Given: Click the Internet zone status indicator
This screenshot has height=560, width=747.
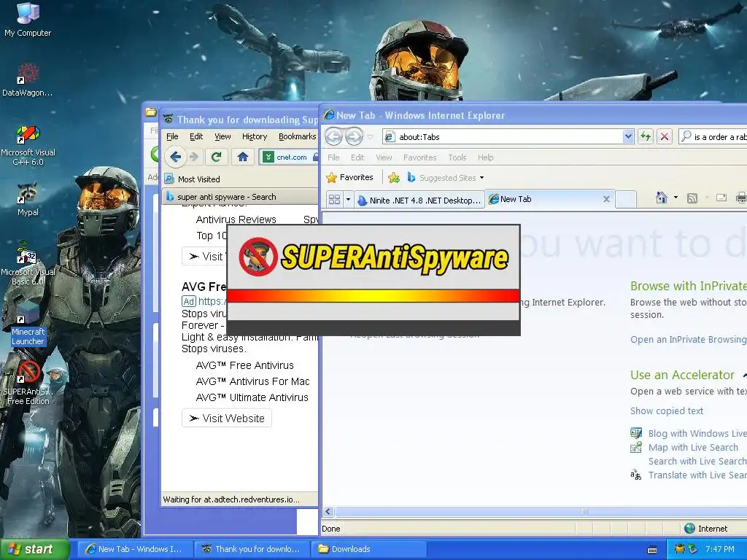Looking at the screenshot, I should pyautogui.click(x=706, y=528).
